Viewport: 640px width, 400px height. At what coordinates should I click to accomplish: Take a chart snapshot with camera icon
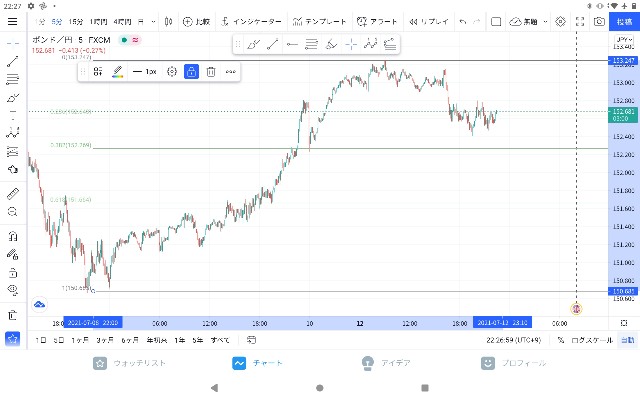pos(599,22)
